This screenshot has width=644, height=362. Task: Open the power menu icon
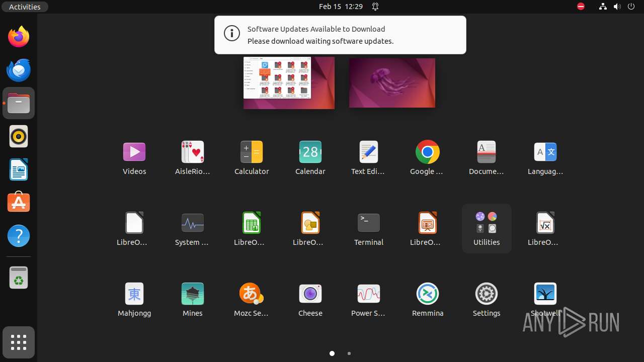pos(631,7)
